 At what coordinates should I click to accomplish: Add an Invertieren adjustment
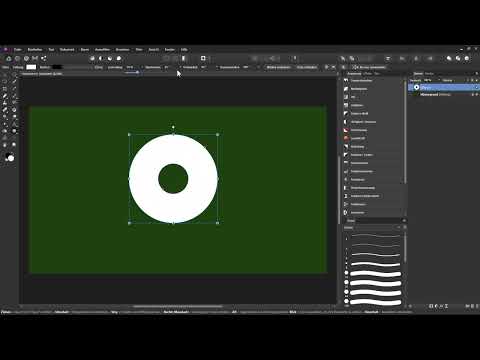click(x=357, y=213)
